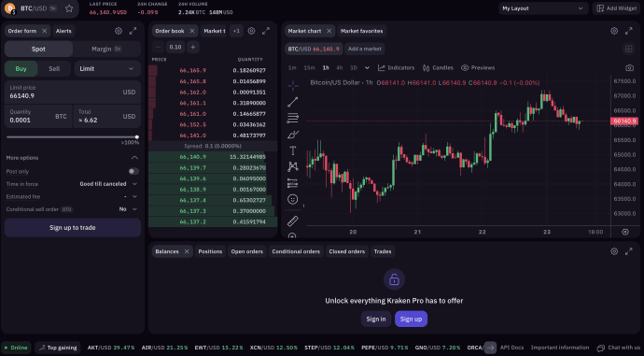This screenshot has height=356, width=644.
Task: Click the purple Sign up button
Action: tap(411, 319)
